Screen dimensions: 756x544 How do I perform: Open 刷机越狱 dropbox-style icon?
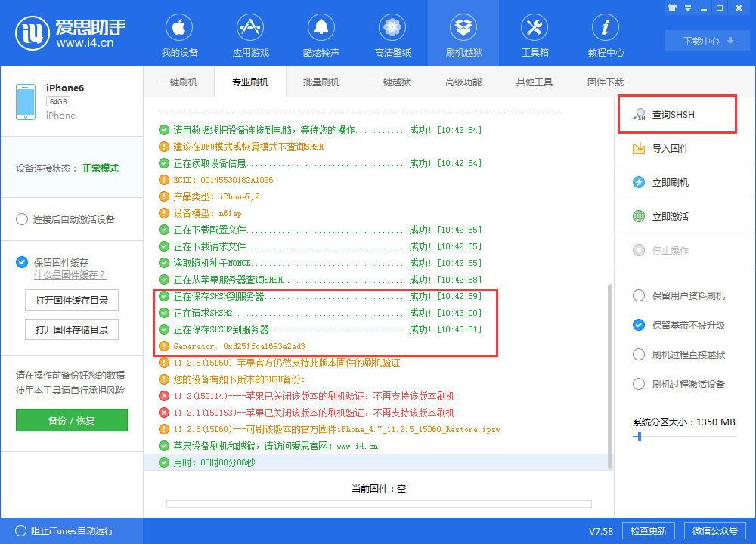(x=463, y=27)
